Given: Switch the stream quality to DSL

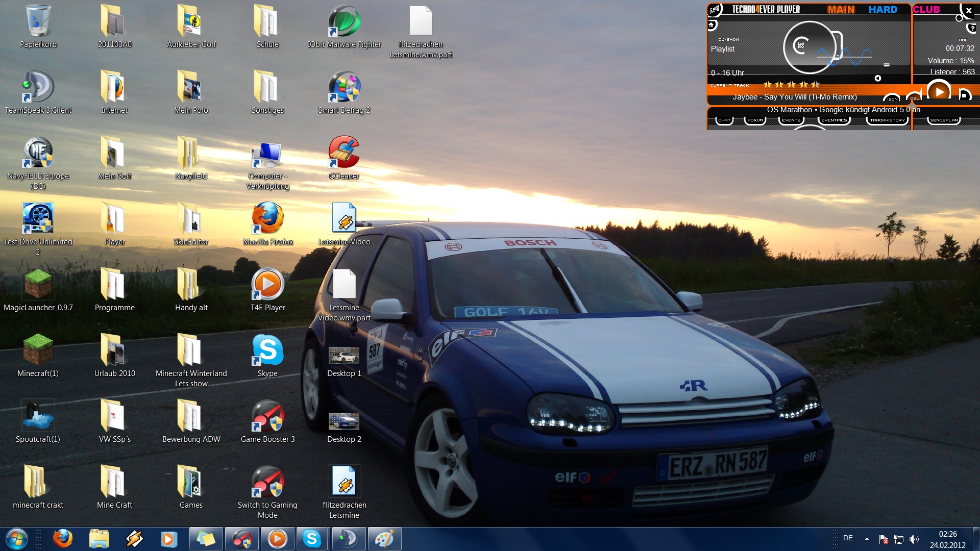Looking at the screenshot, I should (x=914, y=98).
